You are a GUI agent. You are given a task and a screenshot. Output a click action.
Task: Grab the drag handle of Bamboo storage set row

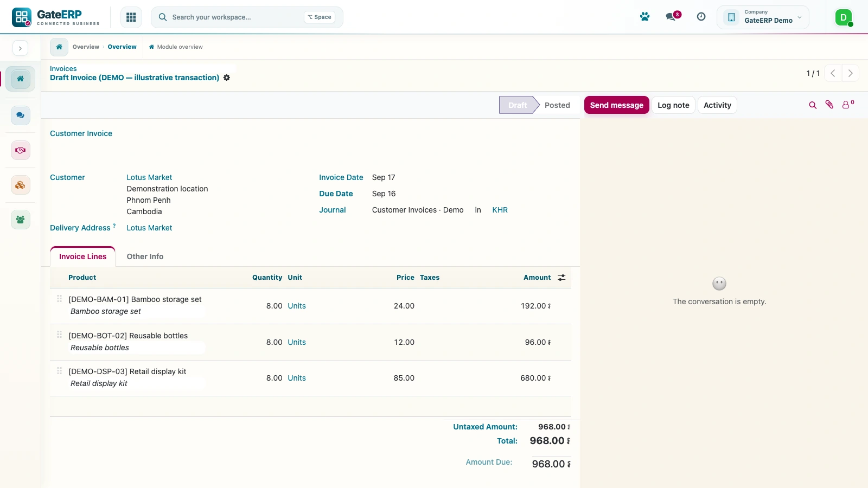[x=60, y=299]
